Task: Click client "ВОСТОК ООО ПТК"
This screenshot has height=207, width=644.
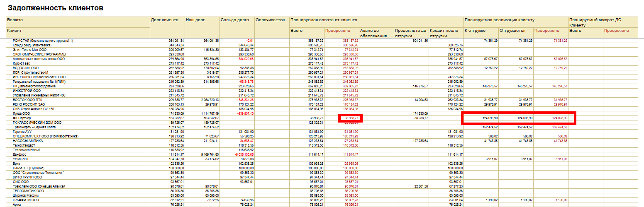Action: coord(28,100)
